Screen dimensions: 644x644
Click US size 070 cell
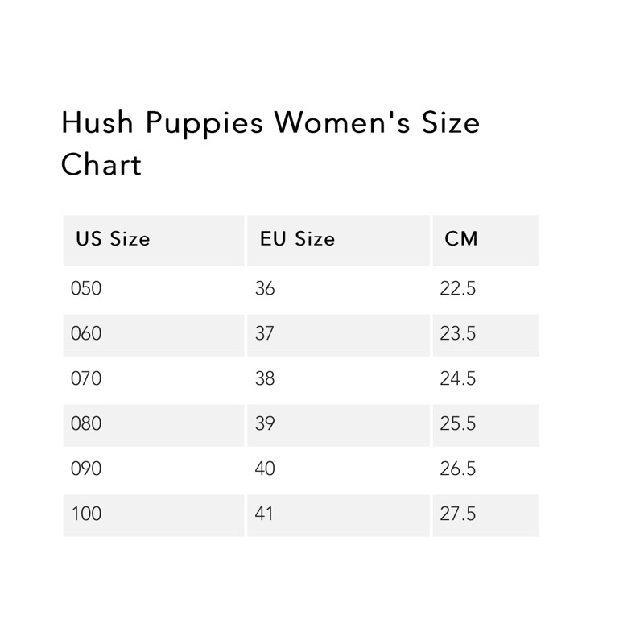tap(87, 378)
